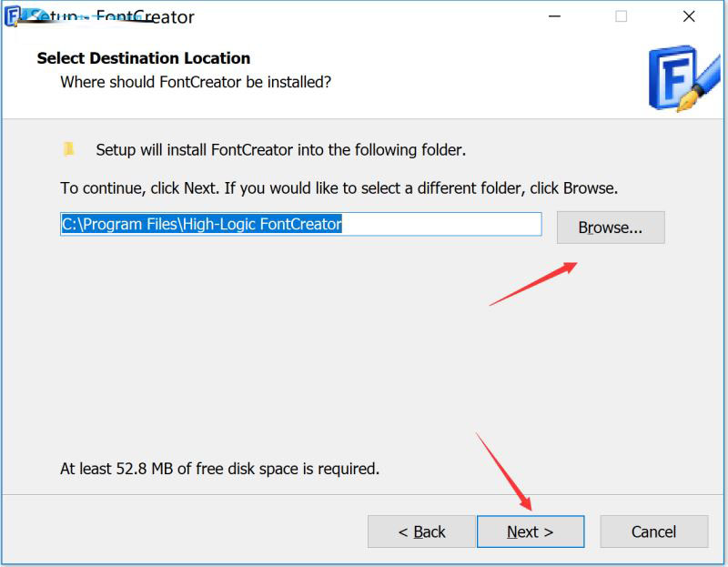Focus the installation folder path field
The height and width of the screenshot is (567, 728).
click(x=301, y=224)
